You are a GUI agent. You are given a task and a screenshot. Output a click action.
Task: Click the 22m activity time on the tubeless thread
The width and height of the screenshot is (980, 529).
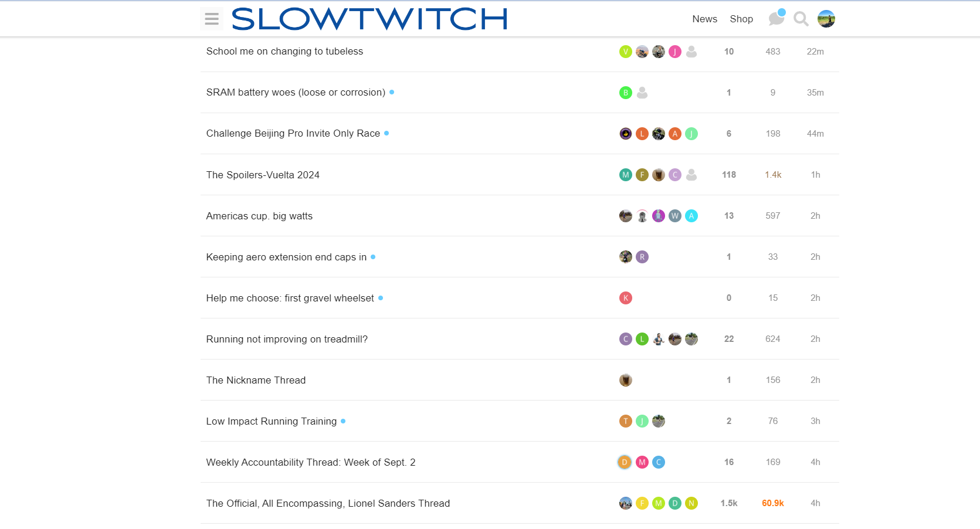[x=815, y=52]
